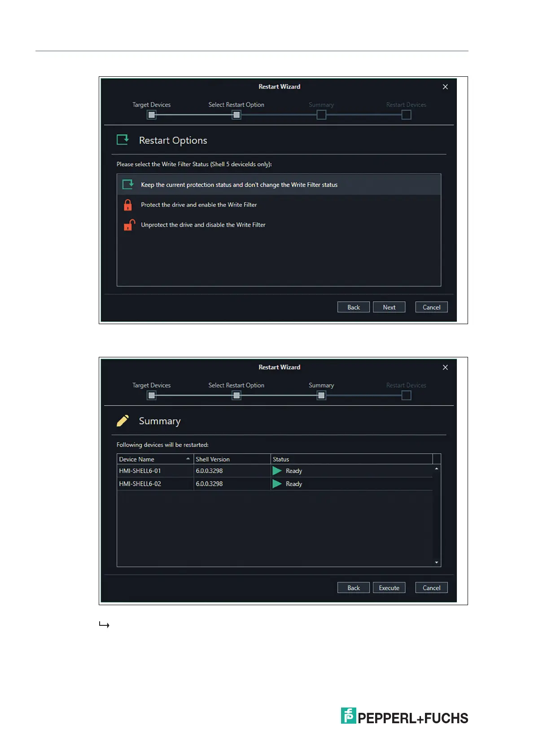The width and height of the screenshot is (534, 756).
Task: Select the Summary step marker in lower wizard
Action: 321,396
